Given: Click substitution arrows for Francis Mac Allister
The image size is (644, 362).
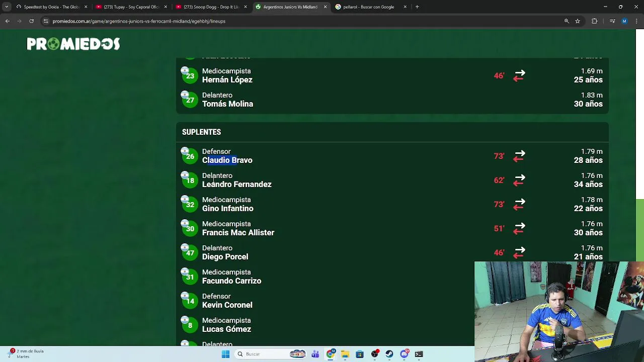Looking at the screenshot, I should tap(519, 229).
